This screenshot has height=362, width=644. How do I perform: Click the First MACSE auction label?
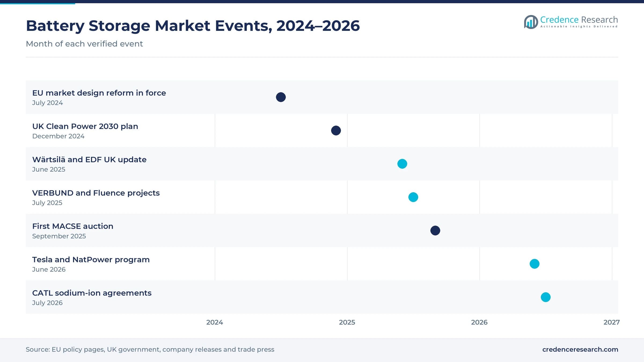(73, 226)
